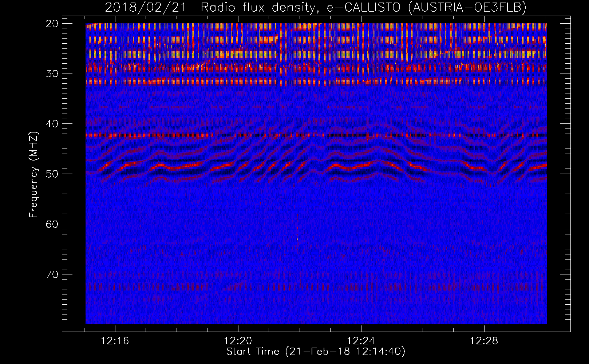Viewport: 589px width, 364px height.
Task: Click the frequency tick label '30'
Action: point(52,74)
